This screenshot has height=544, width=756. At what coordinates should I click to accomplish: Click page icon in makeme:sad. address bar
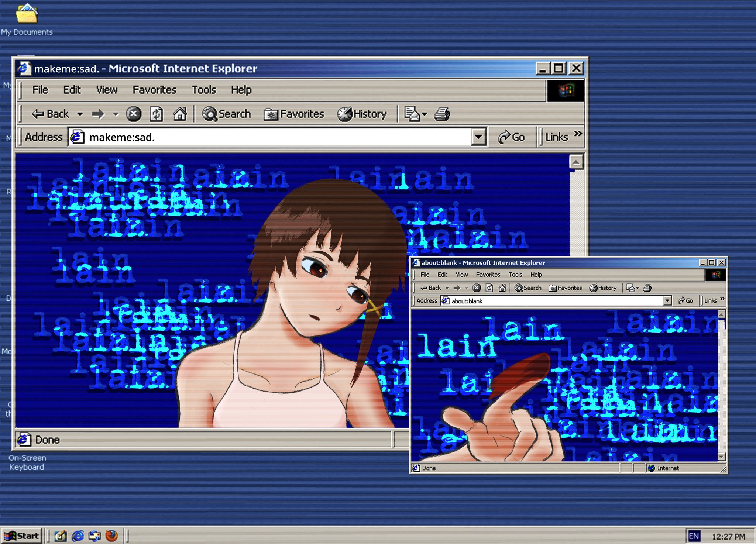[x=77, y=137]
